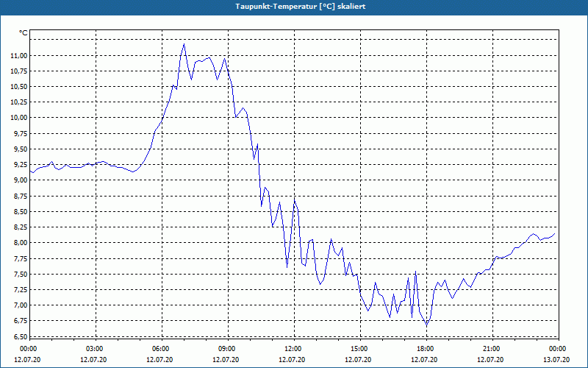Click the 13.07.20 date label

[556, 360]
